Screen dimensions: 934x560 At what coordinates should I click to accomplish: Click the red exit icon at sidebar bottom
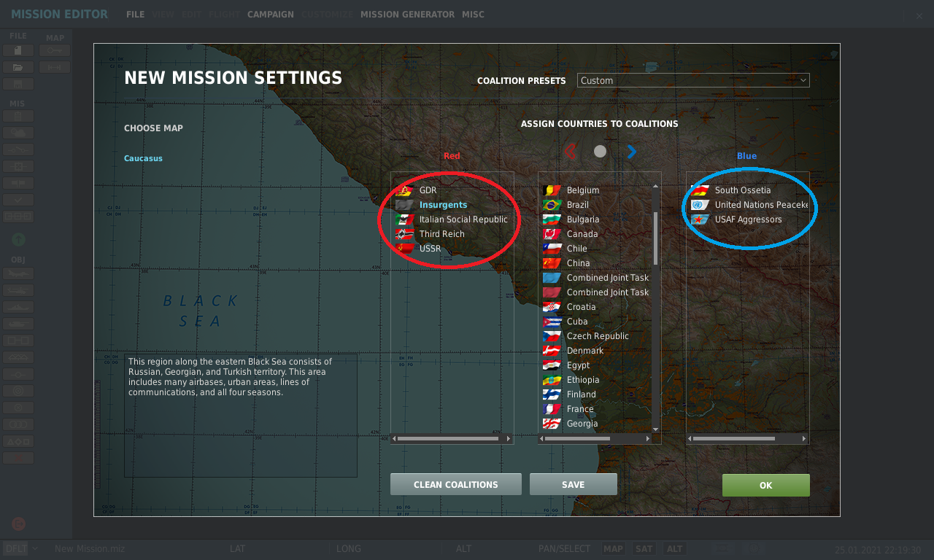[18, 524]
